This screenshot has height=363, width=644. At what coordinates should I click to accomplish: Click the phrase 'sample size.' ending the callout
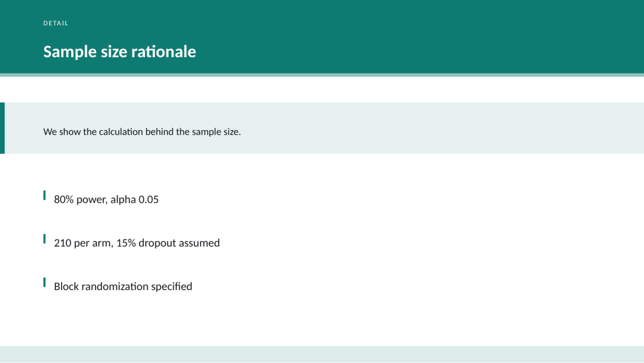(x=216, y=132)
